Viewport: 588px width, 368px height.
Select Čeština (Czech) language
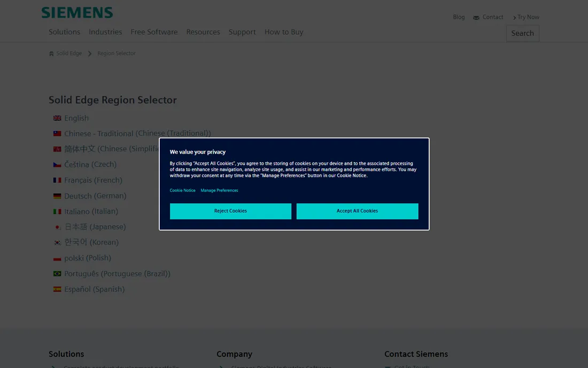(x=90, y=165)
